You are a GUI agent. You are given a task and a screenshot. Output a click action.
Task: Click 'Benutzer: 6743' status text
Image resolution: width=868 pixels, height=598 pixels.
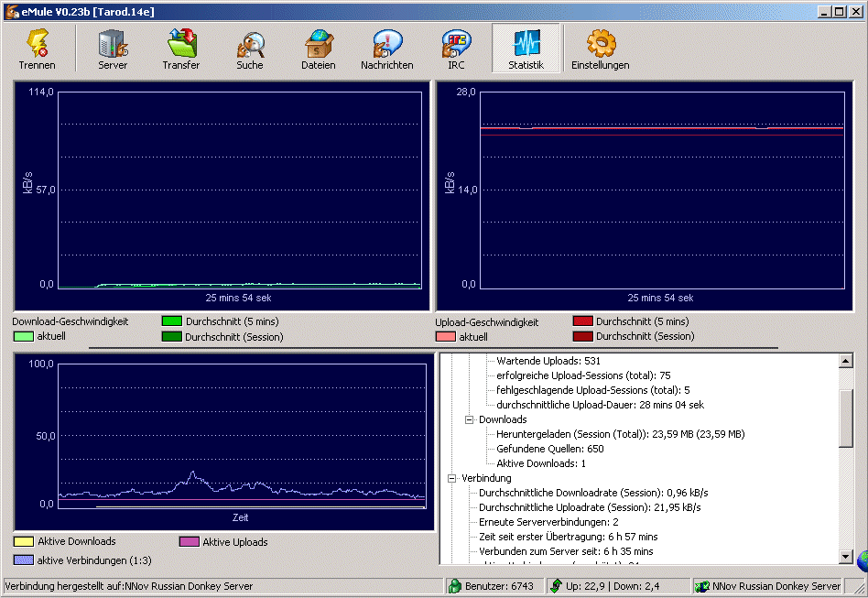pos(499,586)
